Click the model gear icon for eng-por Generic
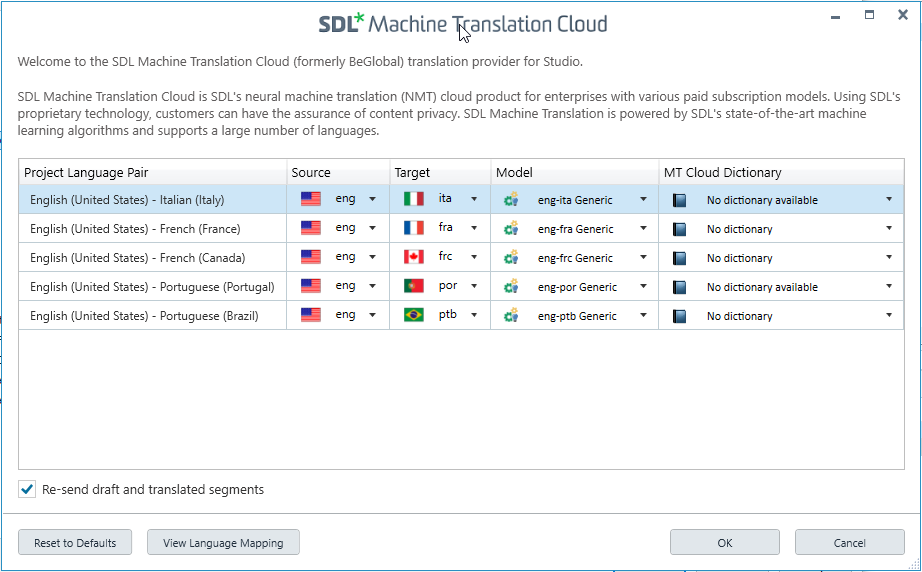This screenshot has height=572, width=922. [x=511, y=286]
